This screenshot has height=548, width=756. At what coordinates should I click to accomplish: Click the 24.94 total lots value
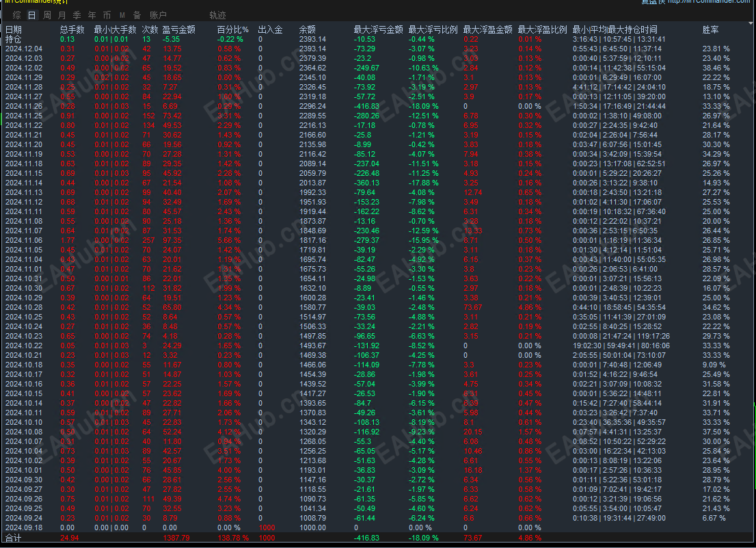tap(70, 538)
